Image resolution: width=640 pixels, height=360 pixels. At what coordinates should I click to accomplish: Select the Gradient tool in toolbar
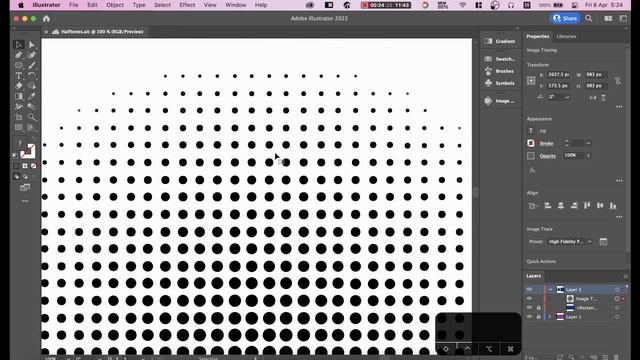[19, 96]
